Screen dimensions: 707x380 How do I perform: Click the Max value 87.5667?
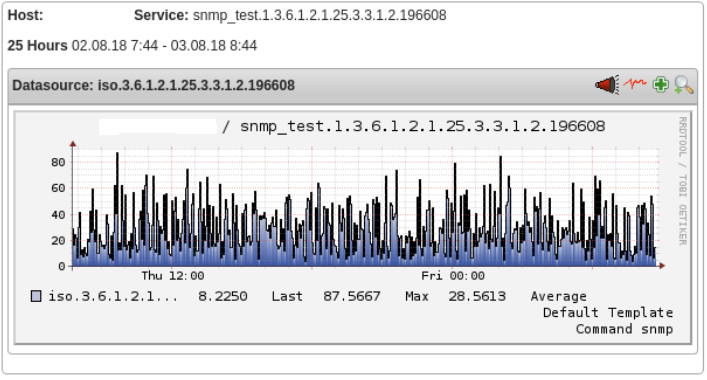[x=352, y=296]
